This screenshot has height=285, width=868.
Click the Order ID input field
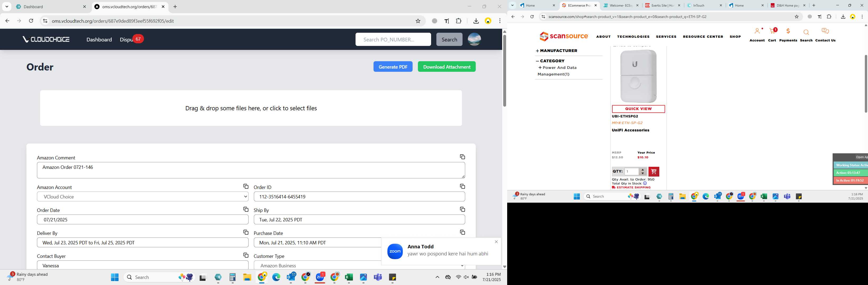coord(359,197)
